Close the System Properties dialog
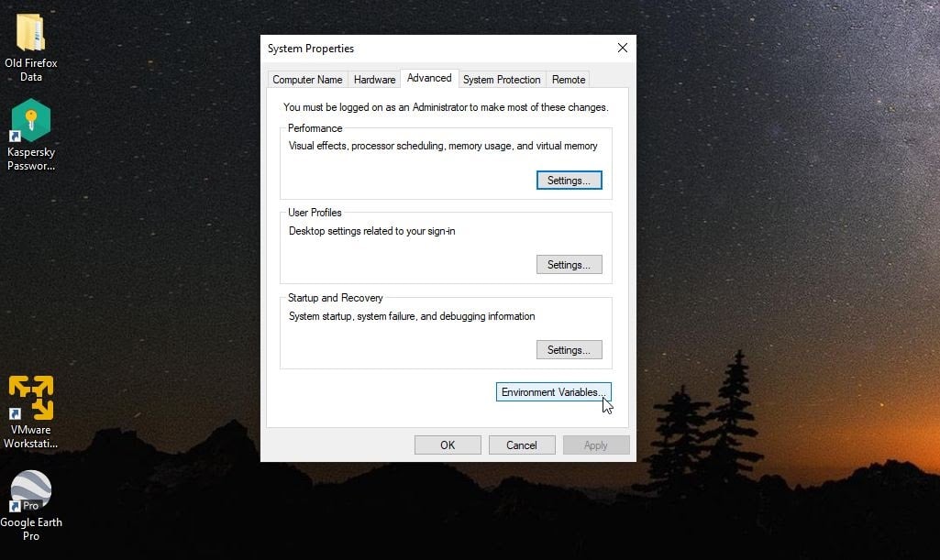The image size is (940, 560). [623, 48]
